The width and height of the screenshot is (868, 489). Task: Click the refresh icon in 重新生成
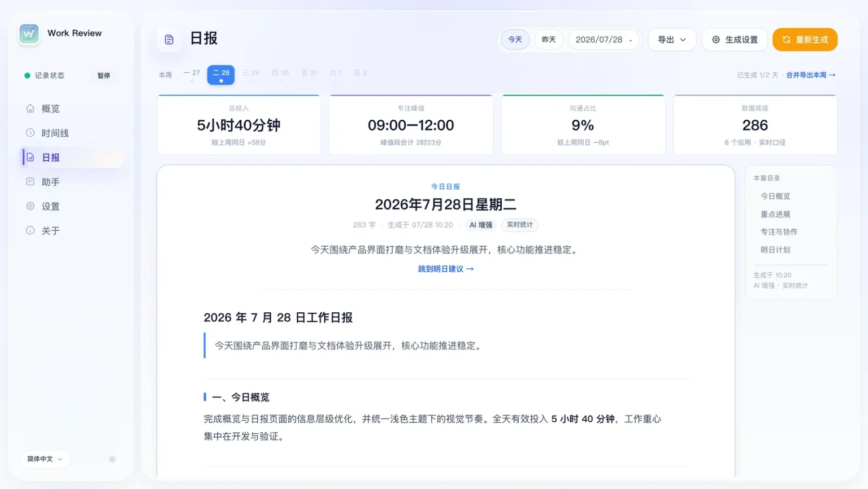(786, 40)
